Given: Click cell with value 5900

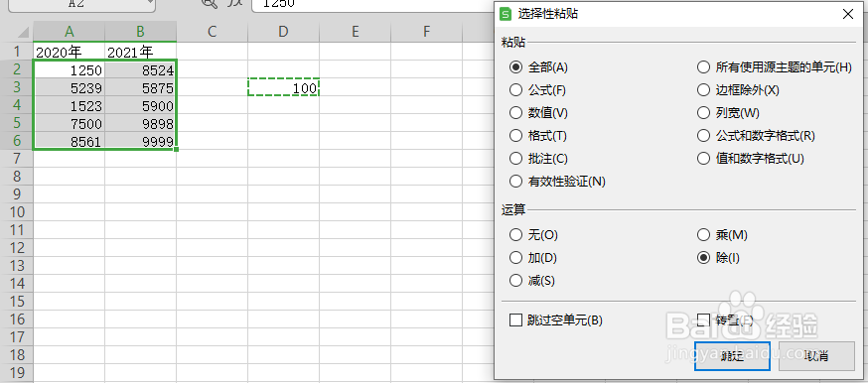Looking at the screenshot, I should (x=141, y=105).
